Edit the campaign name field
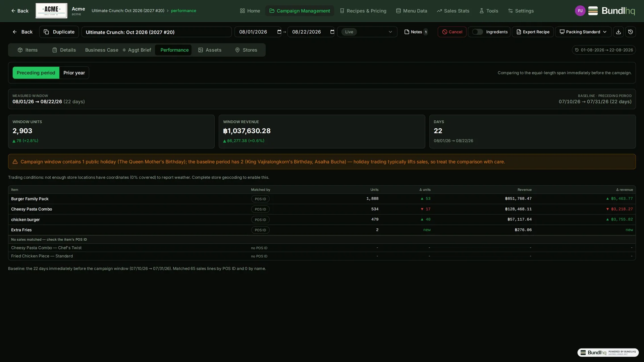644x362 pixels. pyautogui.click(x=156, y=32)
